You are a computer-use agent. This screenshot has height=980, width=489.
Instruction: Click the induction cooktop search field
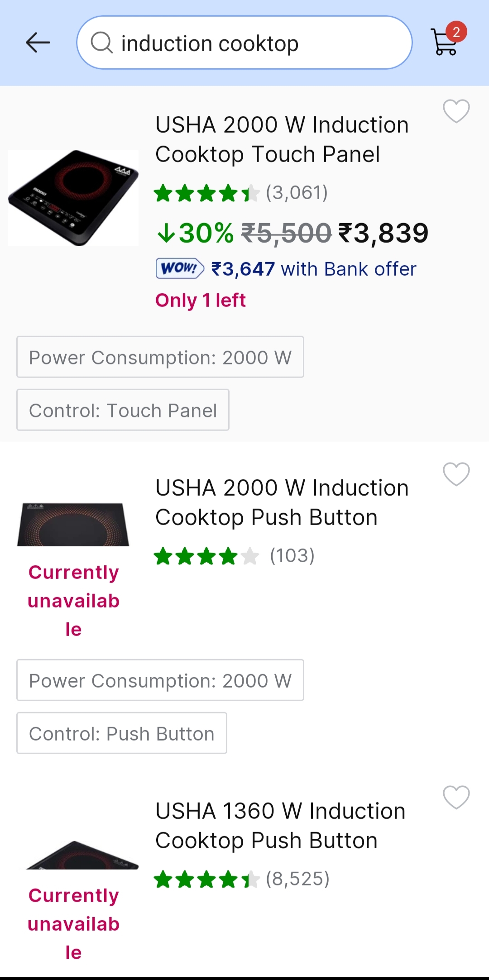[x=254, y=43]
